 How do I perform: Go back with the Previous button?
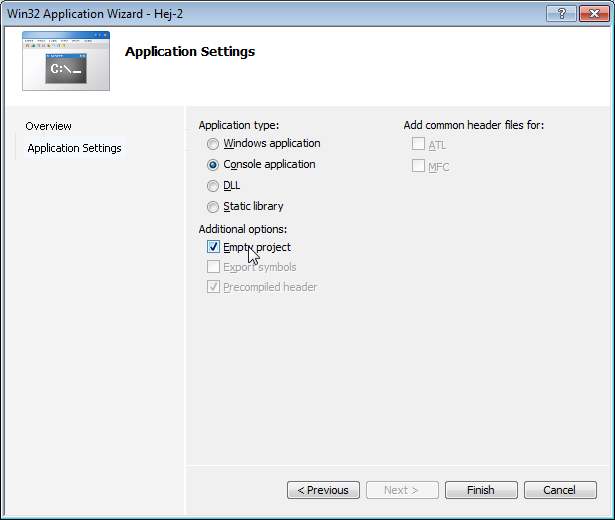[323, 490]
